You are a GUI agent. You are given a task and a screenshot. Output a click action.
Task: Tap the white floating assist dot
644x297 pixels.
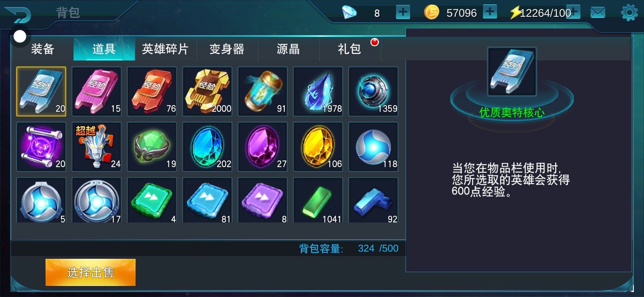pyautogui.click(x=20, y=36)
